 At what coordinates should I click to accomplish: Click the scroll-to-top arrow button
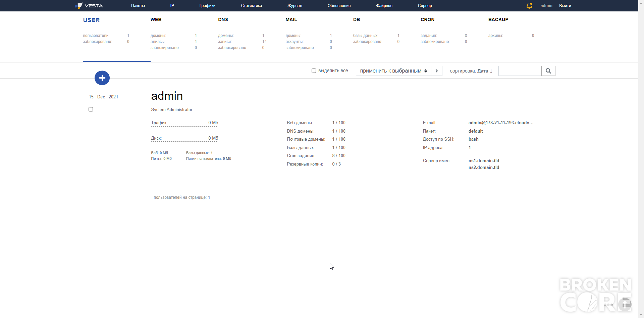(625, 304)
